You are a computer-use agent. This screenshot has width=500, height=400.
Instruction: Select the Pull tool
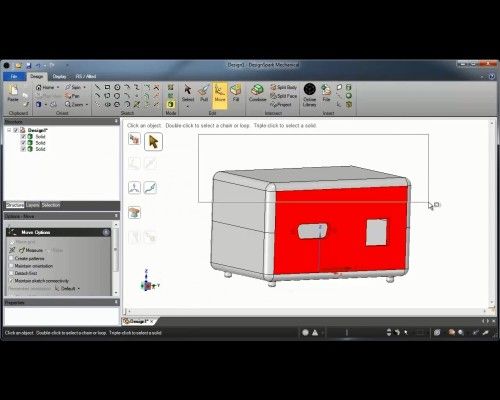point(204,93)
